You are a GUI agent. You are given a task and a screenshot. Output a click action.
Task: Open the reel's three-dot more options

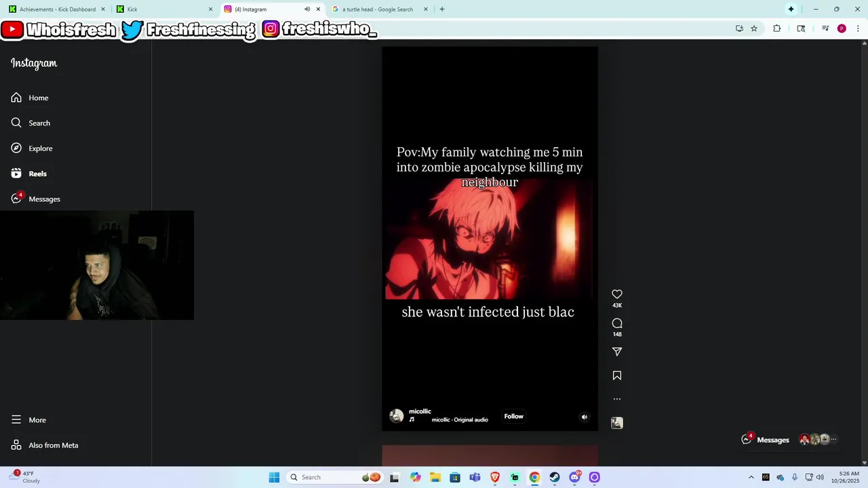[x=617, y=399]
